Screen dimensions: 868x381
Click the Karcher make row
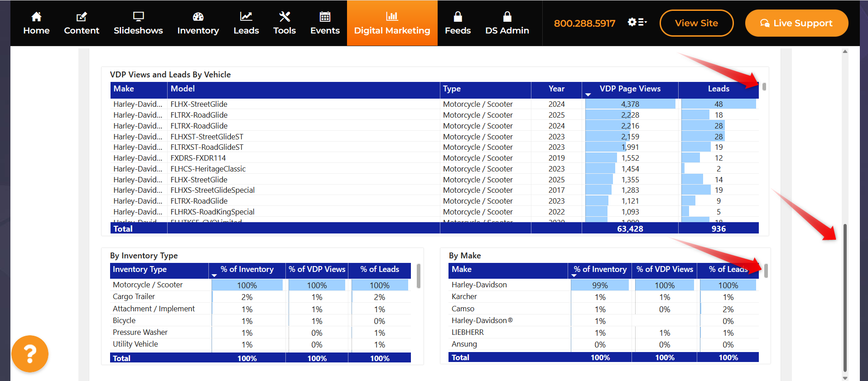pyautogui.click(x=604, y=297)
